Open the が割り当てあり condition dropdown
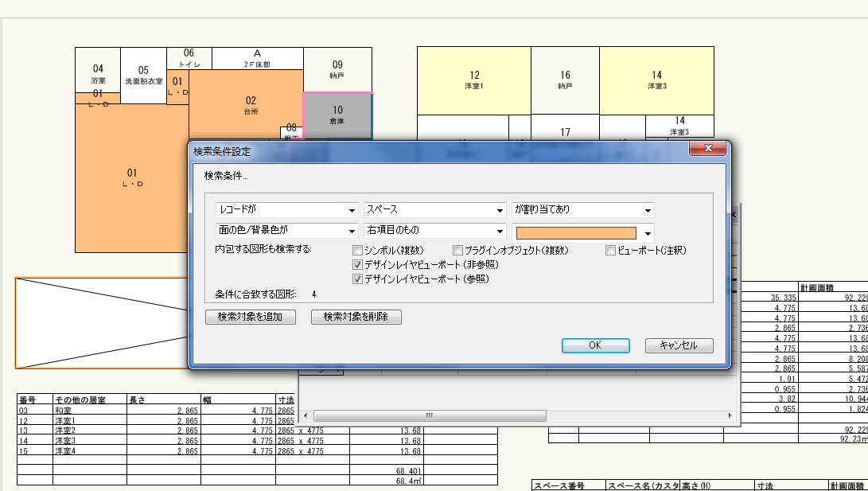Viewport: 868px width, 491px height. tap(583, 211)
